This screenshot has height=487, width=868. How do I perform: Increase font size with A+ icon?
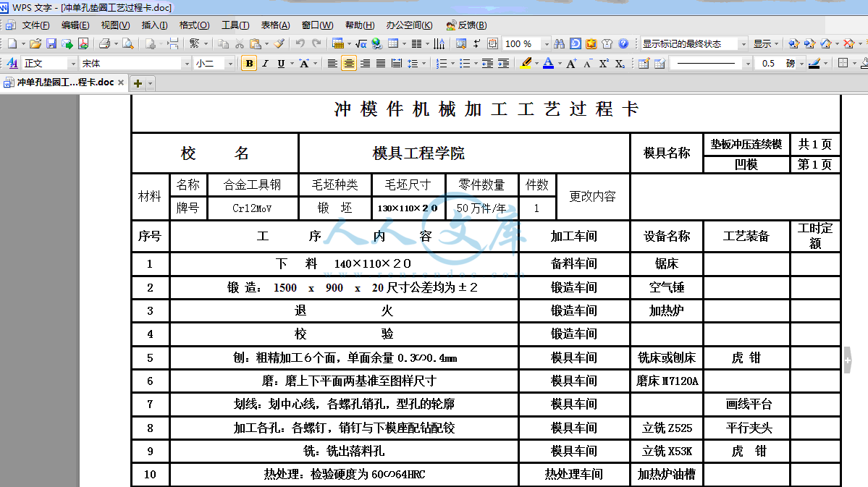pyautogui.click(x=571, y=64)
